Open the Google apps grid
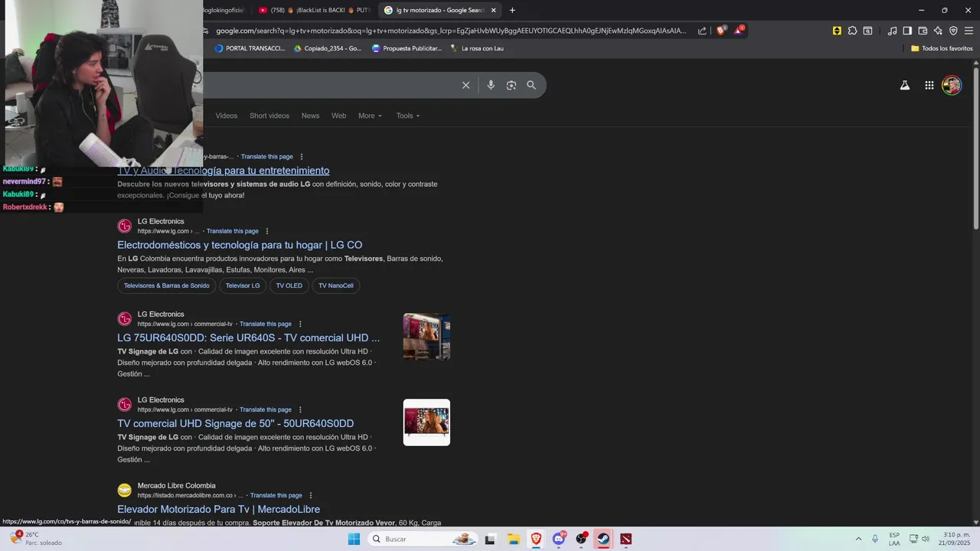Screen dimensions: 980x551 pos(929,86)
